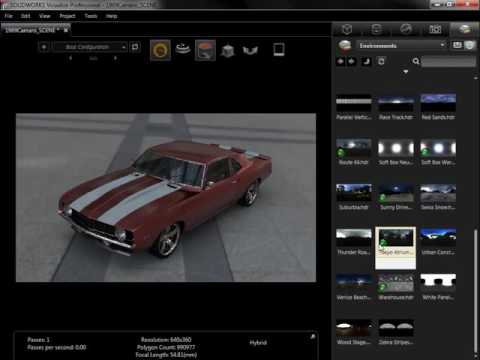Click the small icon at info panel corner

click(x=313, y=337)
